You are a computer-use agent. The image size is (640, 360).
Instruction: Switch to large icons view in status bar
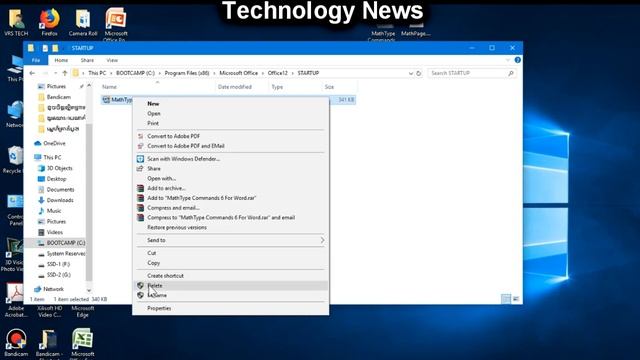(516, 299)
